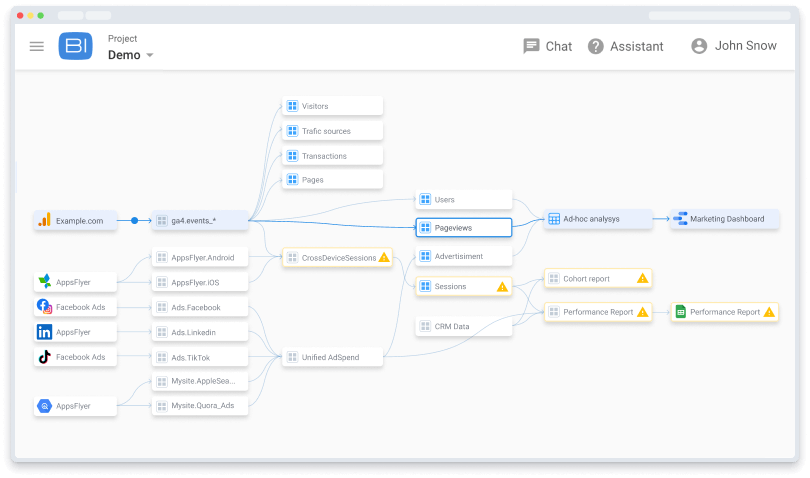Select the Ads.TikTok node
The image size is (810, 478).
pyautogui.click(x=200, y=357)
